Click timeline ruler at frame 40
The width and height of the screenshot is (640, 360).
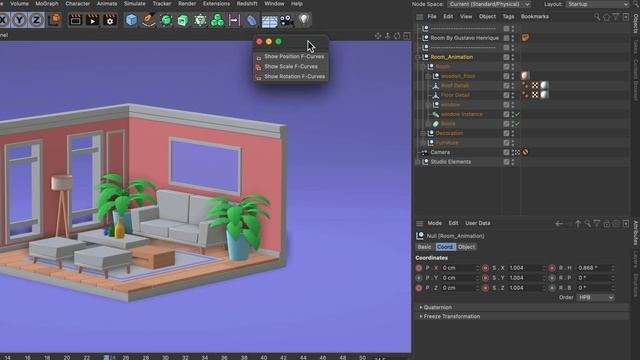264,357
